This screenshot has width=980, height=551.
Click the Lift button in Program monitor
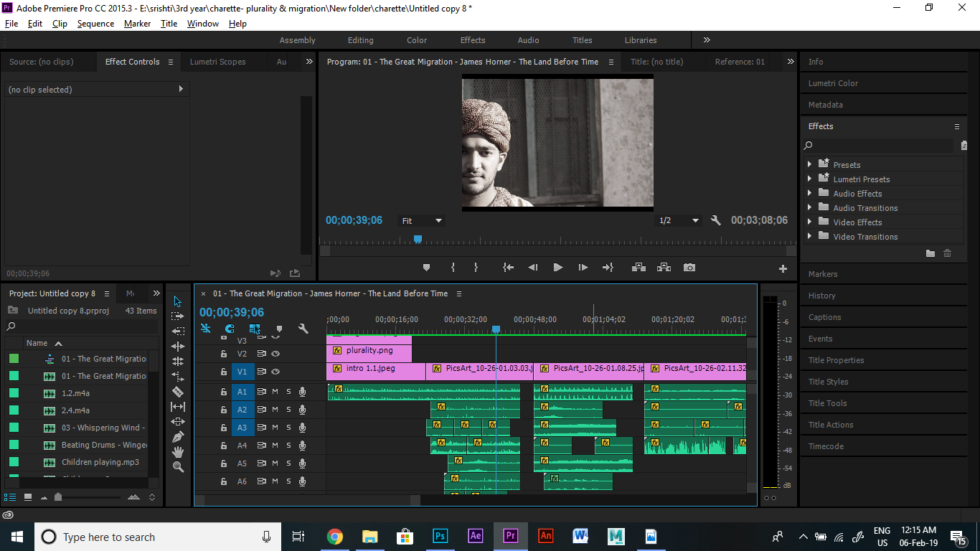tap(639, 268)
